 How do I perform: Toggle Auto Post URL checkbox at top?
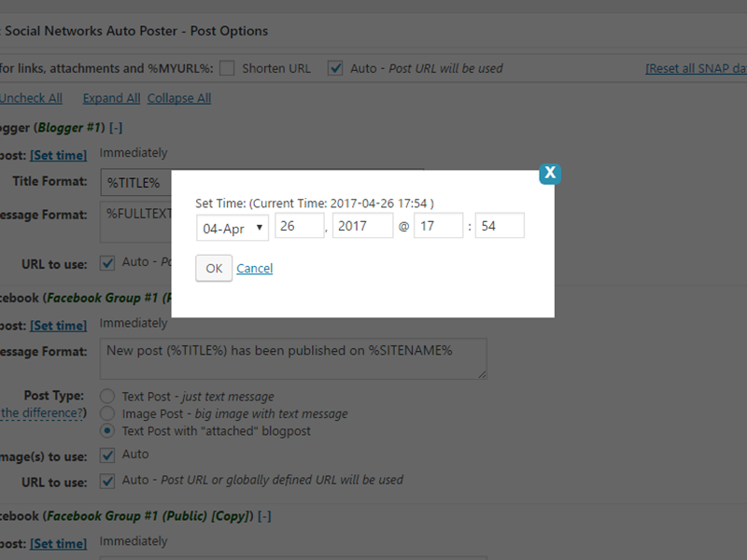pos(334,68)
